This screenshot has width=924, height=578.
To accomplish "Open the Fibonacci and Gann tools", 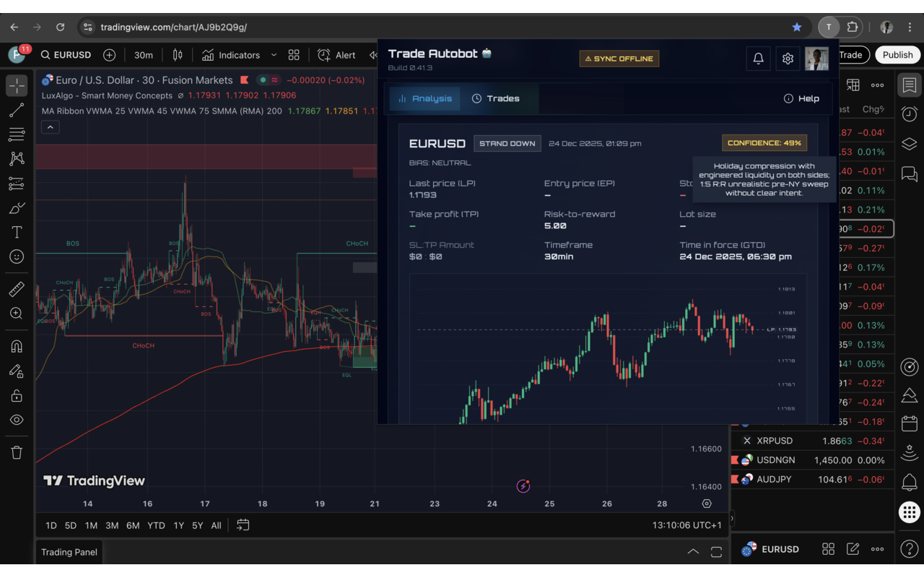I will (17, 134).
